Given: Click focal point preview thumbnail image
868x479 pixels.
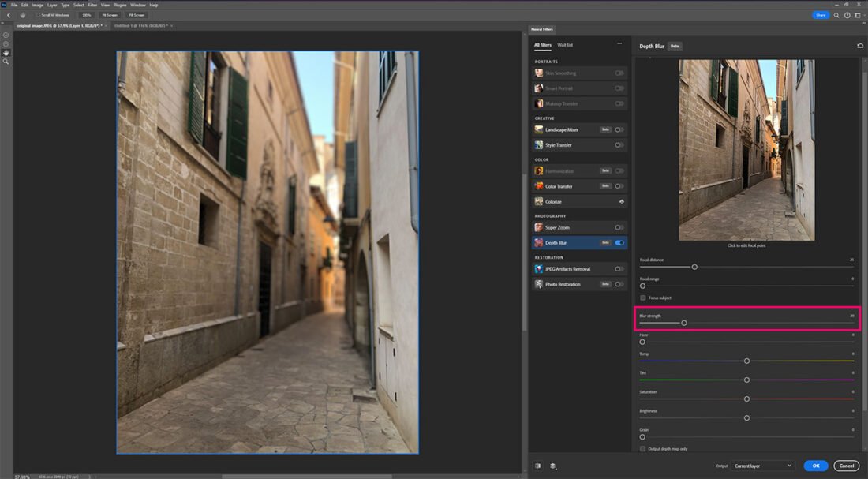Looking at the screenshot, I should (x=746, y=150).
